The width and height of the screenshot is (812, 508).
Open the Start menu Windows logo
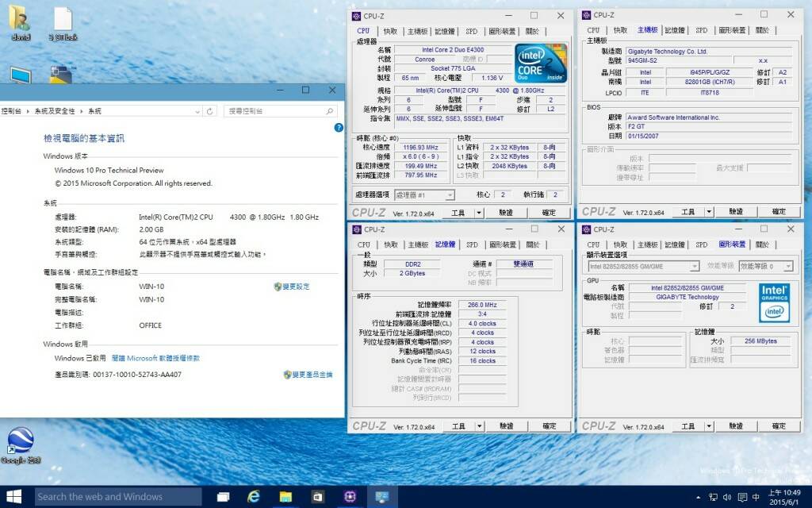point(14,497)
